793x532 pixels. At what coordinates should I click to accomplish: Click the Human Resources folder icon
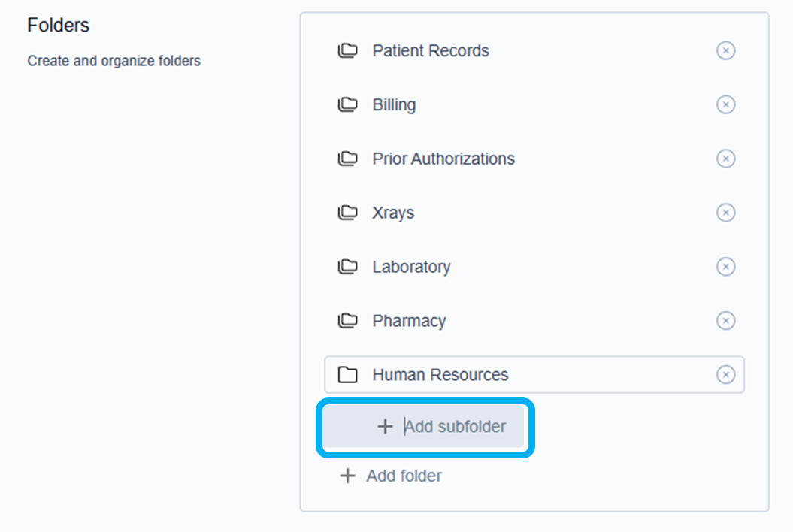(347, 375)
